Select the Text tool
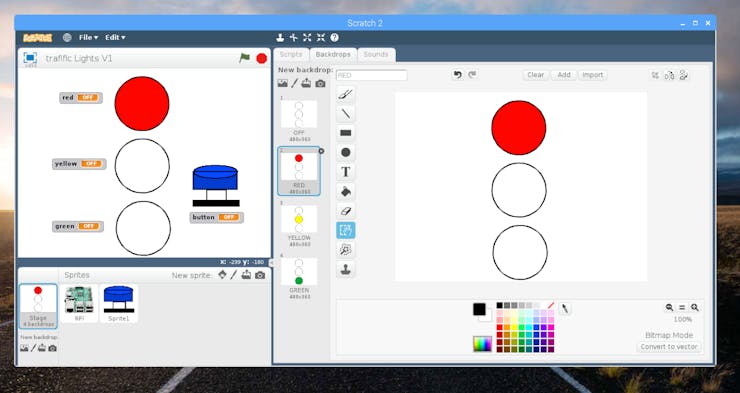Image resolution: width=740 pixels, height=393 pixels. click(345, 172)
